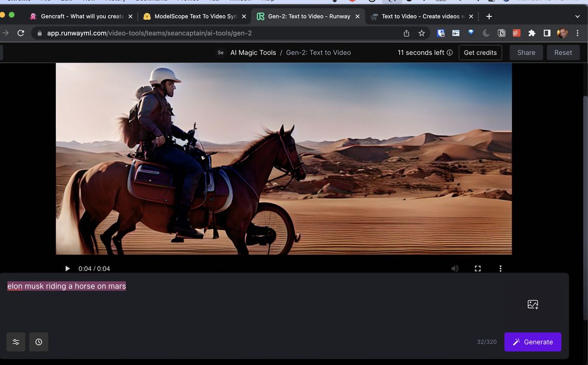
Task: Open the Todoist extension icon
Action: tap(516, 33)
